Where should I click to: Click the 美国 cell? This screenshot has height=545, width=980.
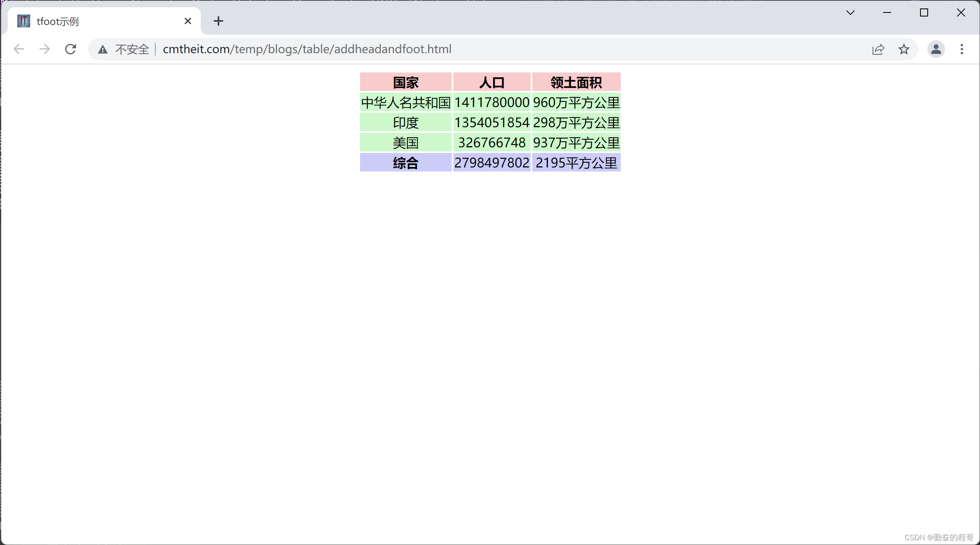click(406, 142)
